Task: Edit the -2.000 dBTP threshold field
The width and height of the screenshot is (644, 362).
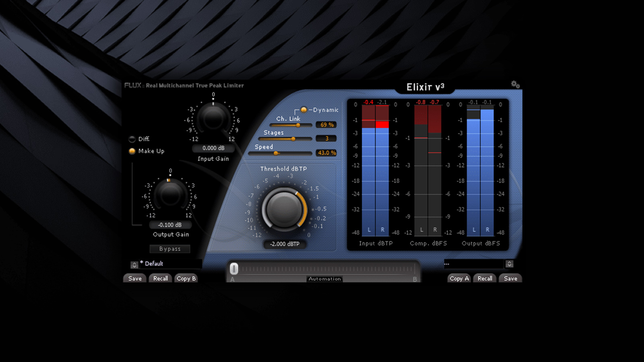Action: pos(285,244)
